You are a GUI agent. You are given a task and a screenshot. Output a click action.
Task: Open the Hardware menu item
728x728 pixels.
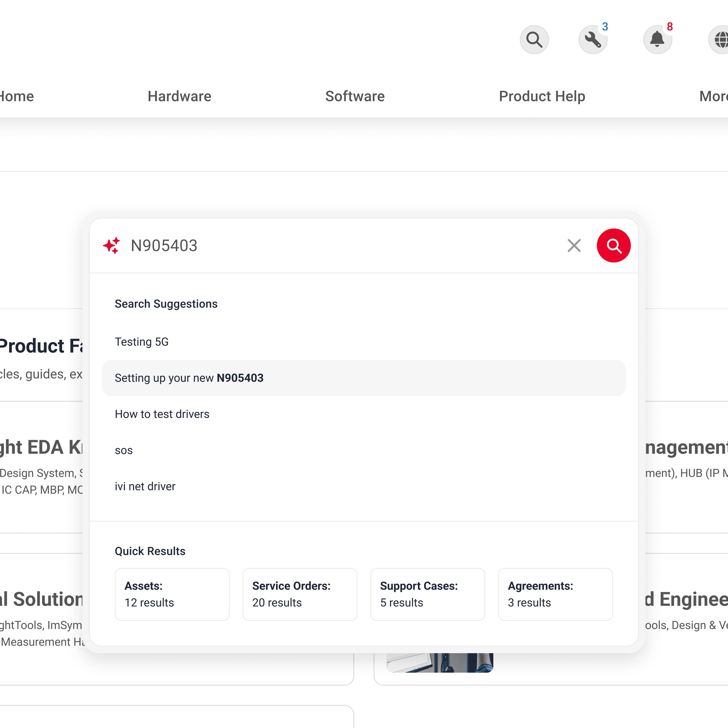pyautogui.click(x=179, y=96)
